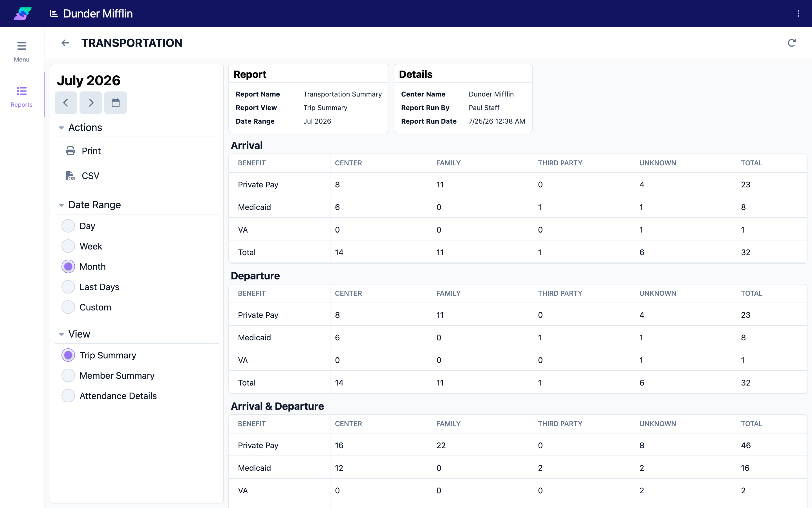Collapse the Date Range section
812x508 pixels.
(x=61, y=205)
